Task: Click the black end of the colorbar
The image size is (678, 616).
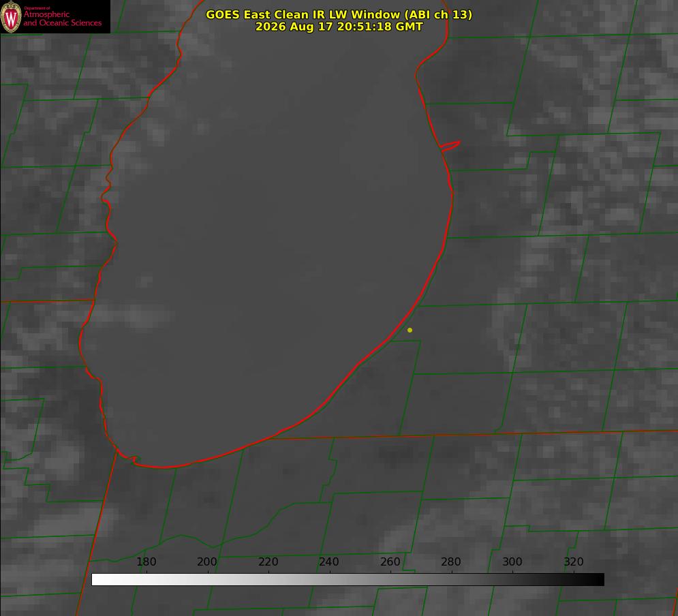Action: [598, 579]
